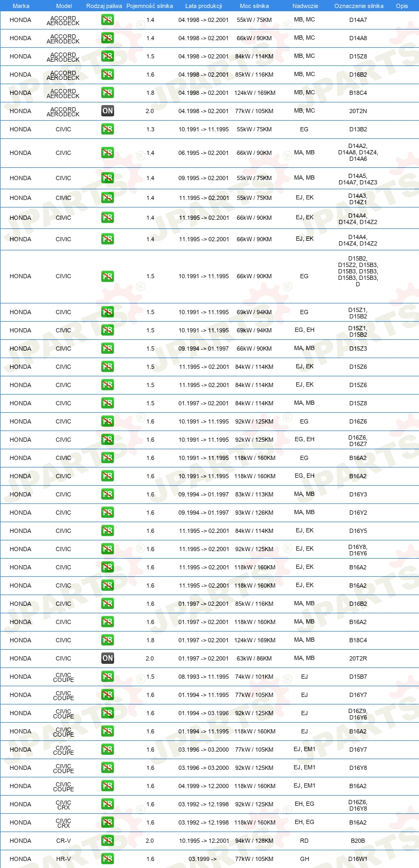
Task: Click petrol icon in Civic 09.1995 row
Action: [108, 178]
